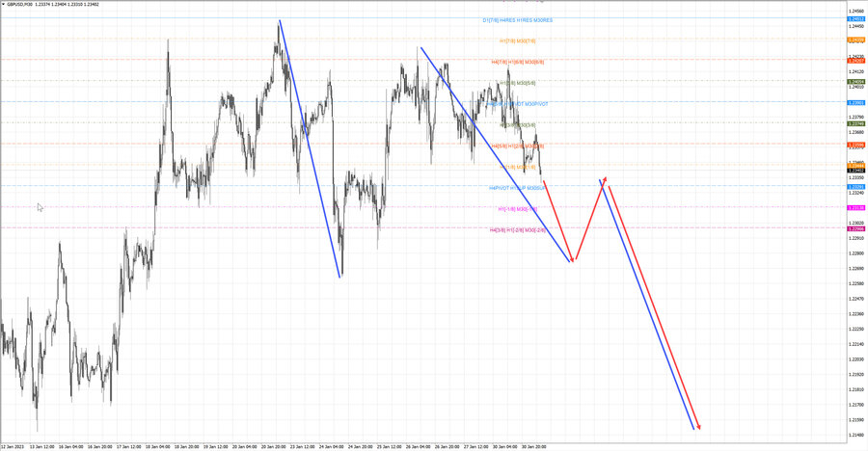Click the magenta 1.23138 price tag
868x451 pixels.
[855, 208]
